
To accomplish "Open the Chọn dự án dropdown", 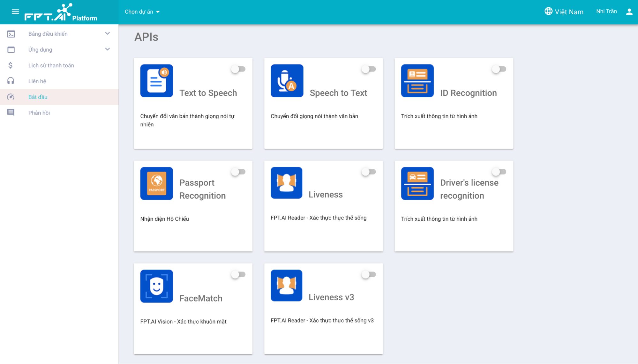I will pyautogui.click(x=142, y=12).
